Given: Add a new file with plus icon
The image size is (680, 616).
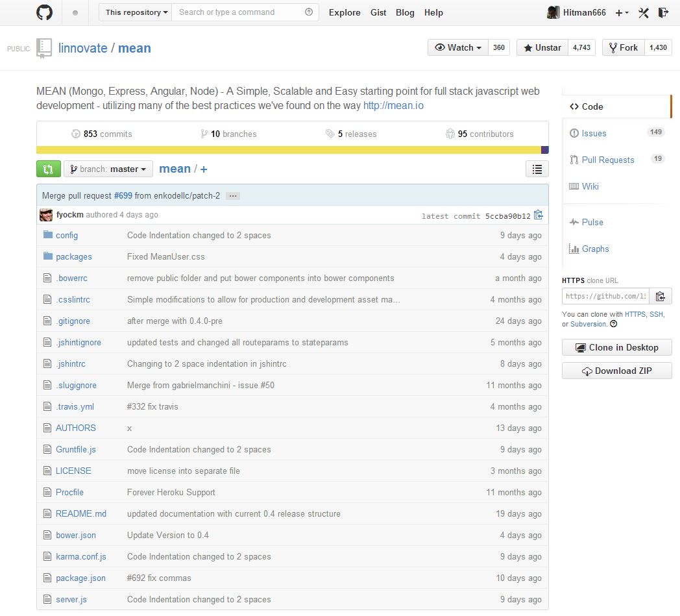Looking at the screenshot, I should 203,169.
